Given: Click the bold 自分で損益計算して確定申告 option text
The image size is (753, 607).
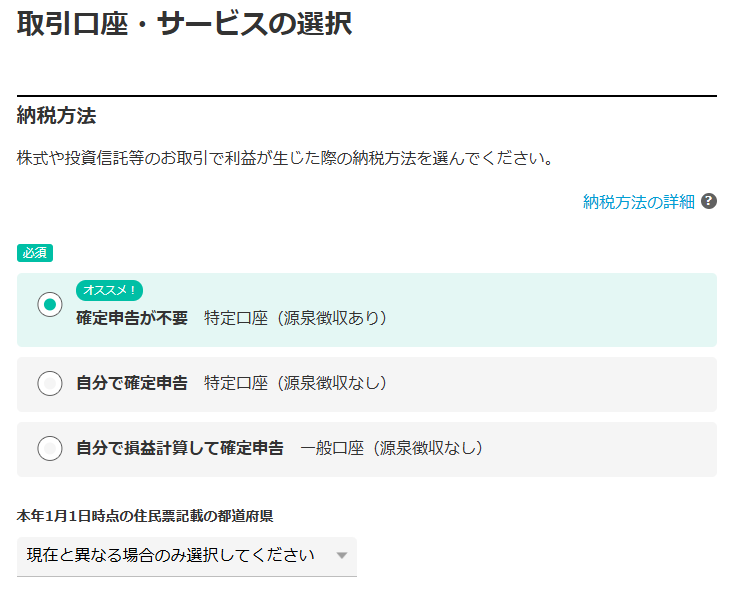Looking at the screenshot, I should [180, 449].
